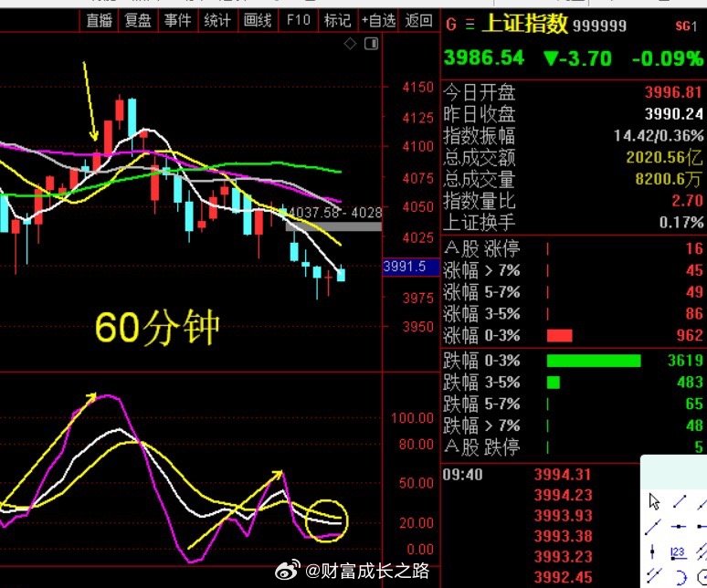Click the tick price 3992.45
The image size is (707, 588).
(563, 577)
